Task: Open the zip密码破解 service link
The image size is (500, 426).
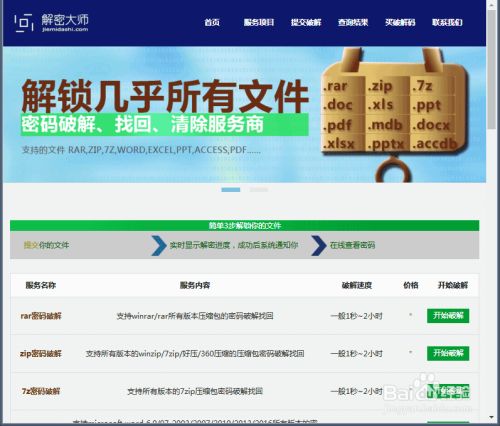Action: tap(41, 353)
